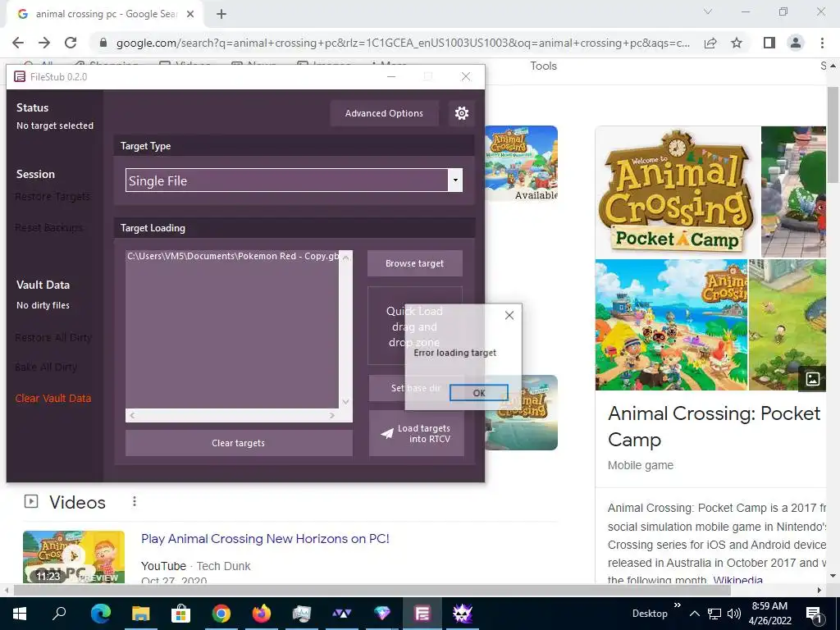Open a new Chrome tab with plus button

click(x=221, y=14)
